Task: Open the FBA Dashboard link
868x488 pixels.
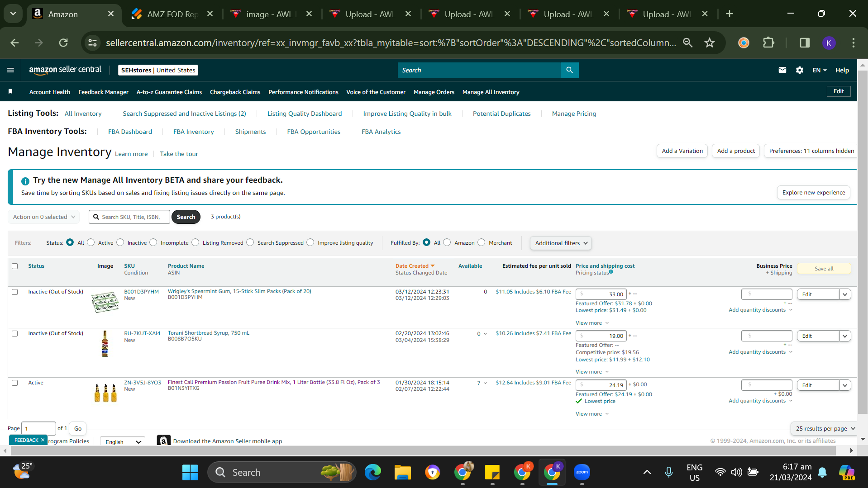Action: tap(130, 132)
